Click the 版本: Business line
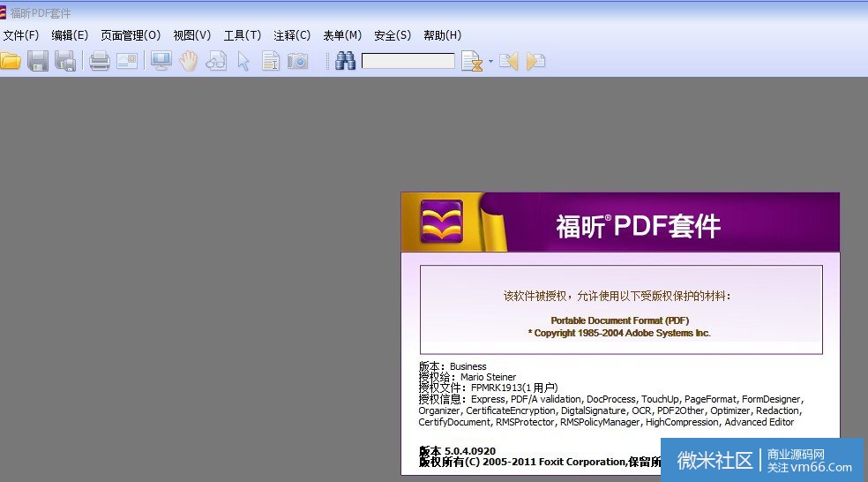Image resolution: width=868 pixels, height=482 pixels. pyautogui.click(x=453, y=366)
